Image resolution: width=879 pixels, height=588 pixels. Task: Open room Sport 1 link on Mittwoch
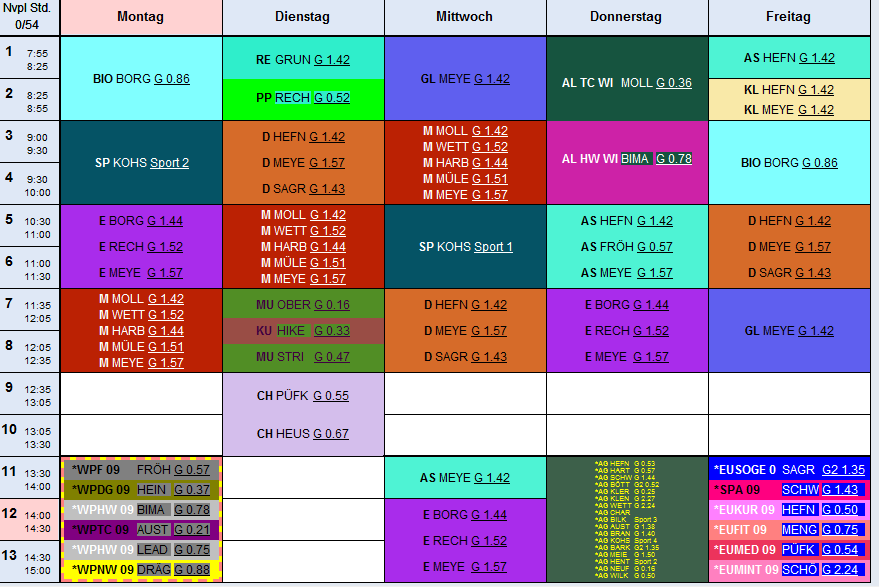pos(493,247)
